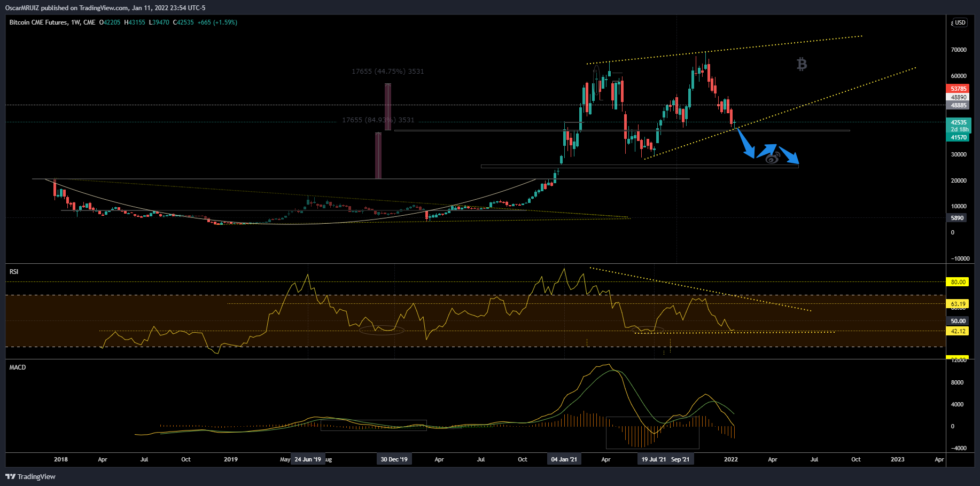Image resolution: width=980 pixels, height=486 pixels.
Task: Click the 2023 time axis label
Action: [x=898, y=459]
